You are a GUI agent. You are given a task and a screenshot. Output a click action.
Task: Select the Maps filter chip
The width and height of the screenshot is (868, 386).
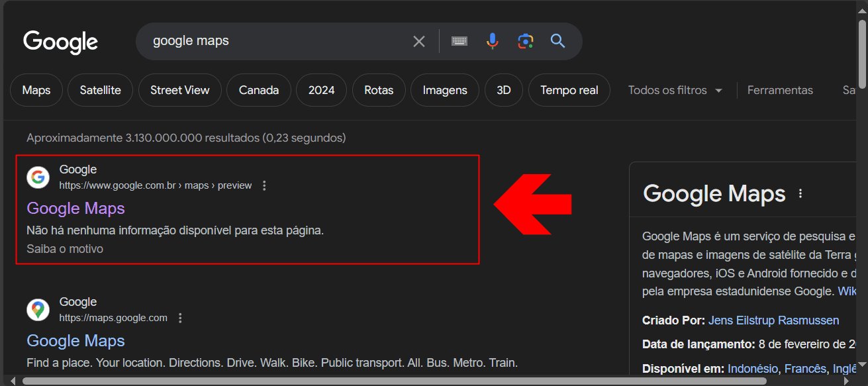36,90
